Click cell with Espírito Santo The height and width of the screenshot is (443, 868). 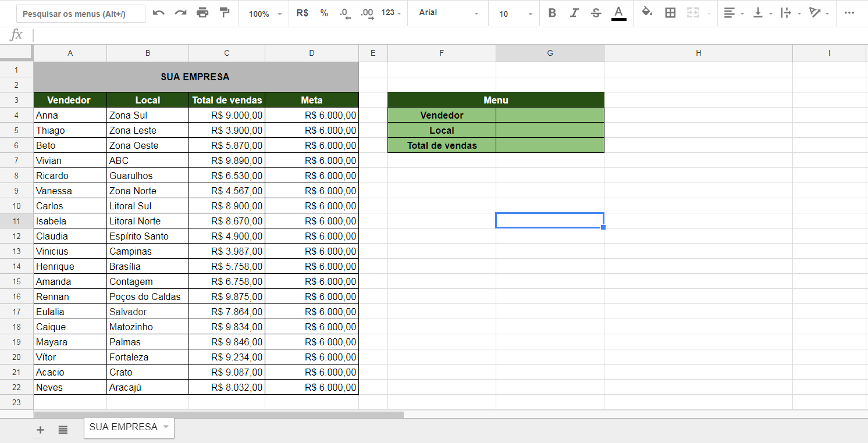click(148, 236)
